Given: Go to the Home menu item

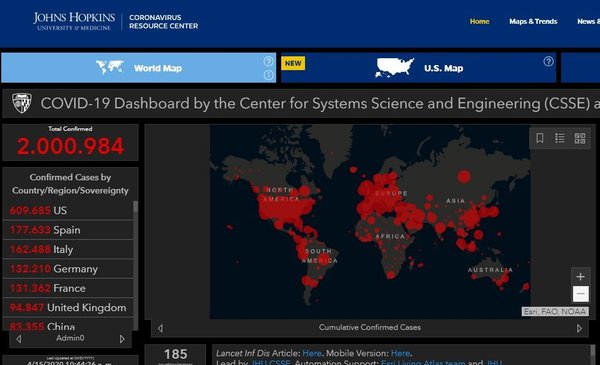Looking at the screenshot, I should (x=479, y=21).
